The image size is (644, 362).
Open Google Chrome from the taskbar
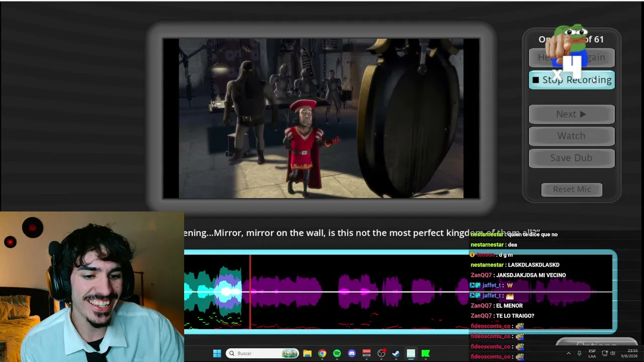click(322, 353)
